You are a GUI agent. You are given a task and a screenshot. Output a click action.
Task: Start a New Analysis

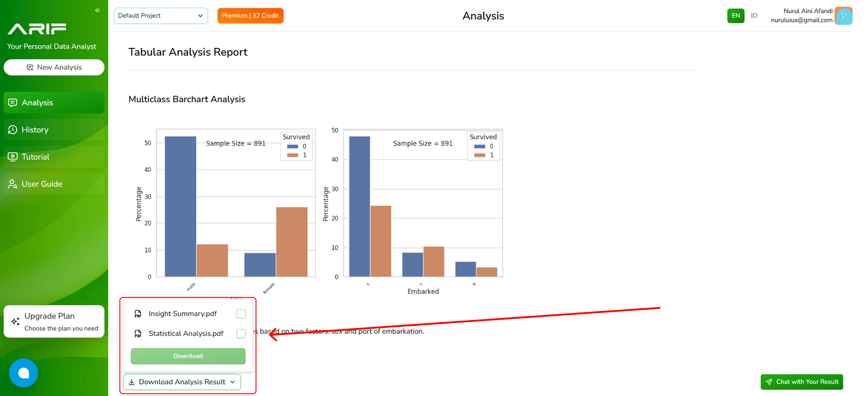coord(54,67)
